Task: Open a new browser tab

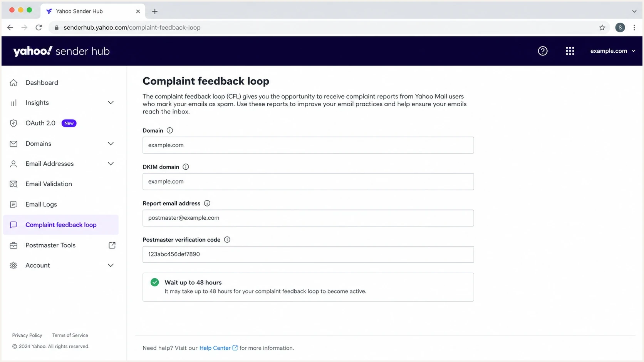Action: (x=155, y=12)
